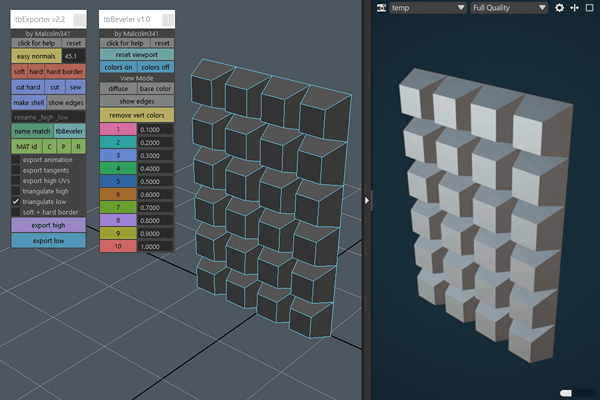Screen dimensions: 600x400
Task: Click the MAT id 'C' button
Action: [x=50, y=146]
